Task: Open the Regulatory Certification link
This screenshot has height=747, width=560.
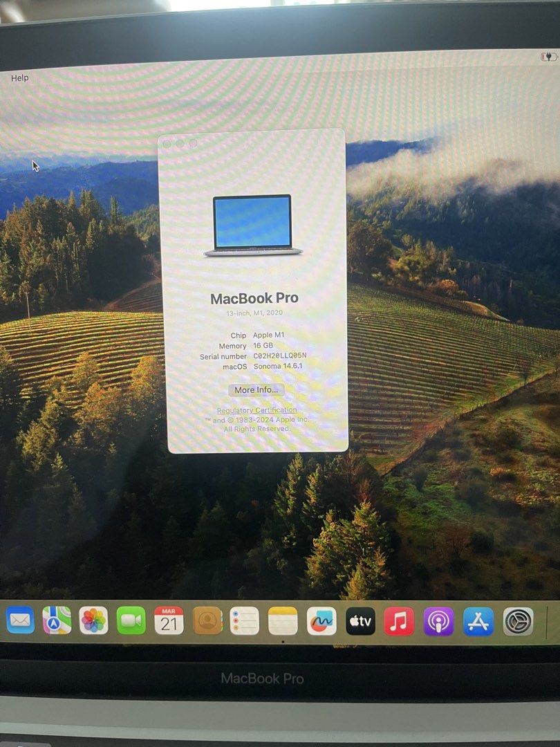Action: click(x=256, y=409)
